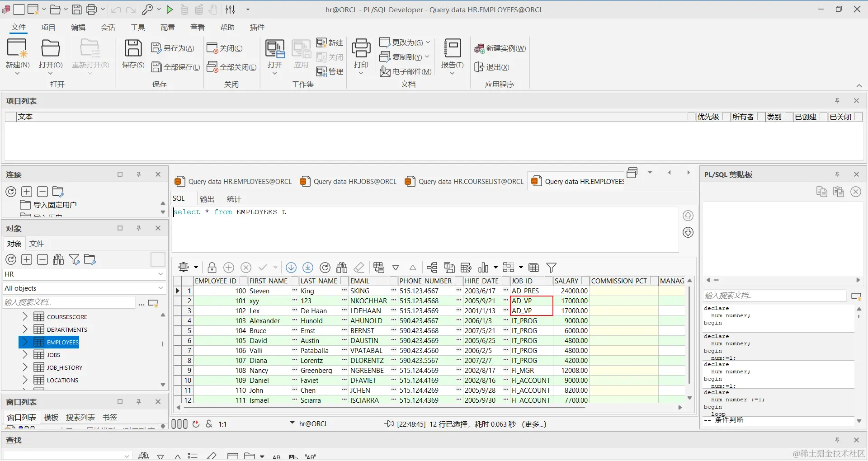This screenshot has width=868, height=461.
Task: Open chart with bar-graph icon in grid toolbar
Action: [483, 268]
